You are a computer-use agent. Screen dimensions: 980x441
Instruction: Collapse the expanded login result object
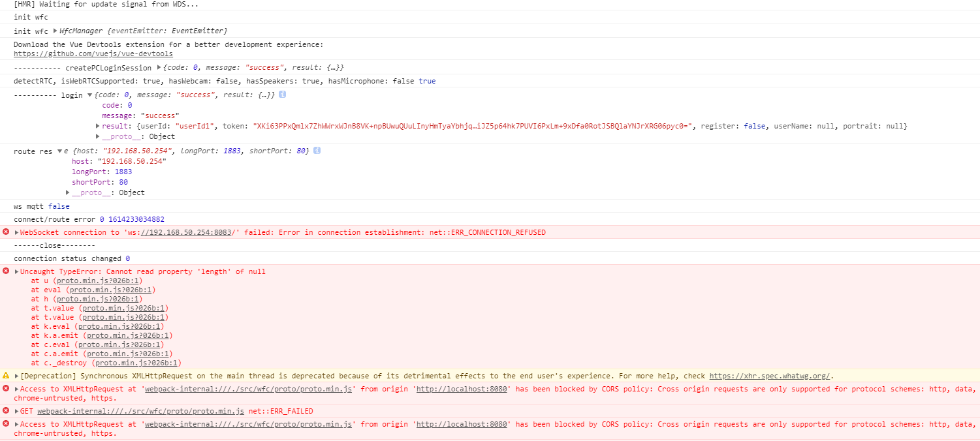(90, 94)
